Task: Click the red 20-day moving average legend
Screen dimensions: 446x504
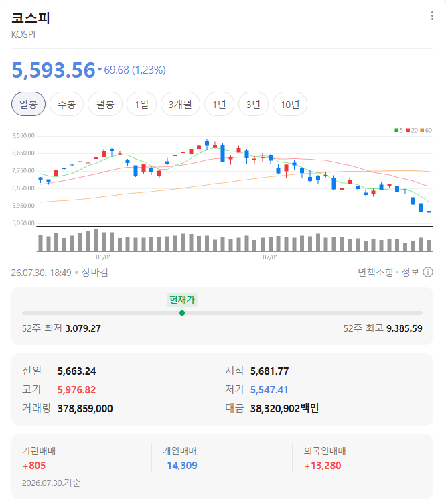Action: 412,130
